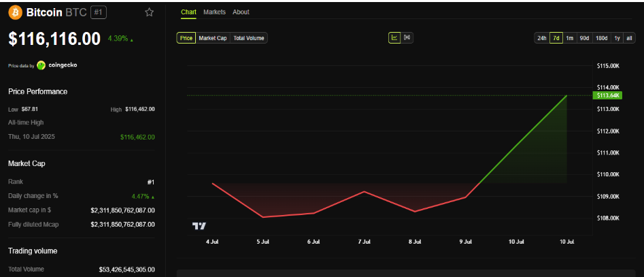The height and width of the screenshot is (277, 644).
Task: Click the Fully diluted Mcap value
Action: [x=123, y=225]
